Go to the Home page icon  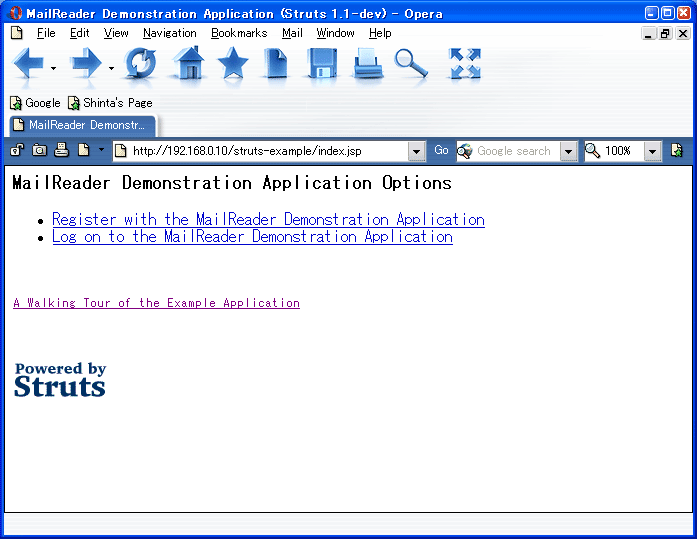[188, 64]
